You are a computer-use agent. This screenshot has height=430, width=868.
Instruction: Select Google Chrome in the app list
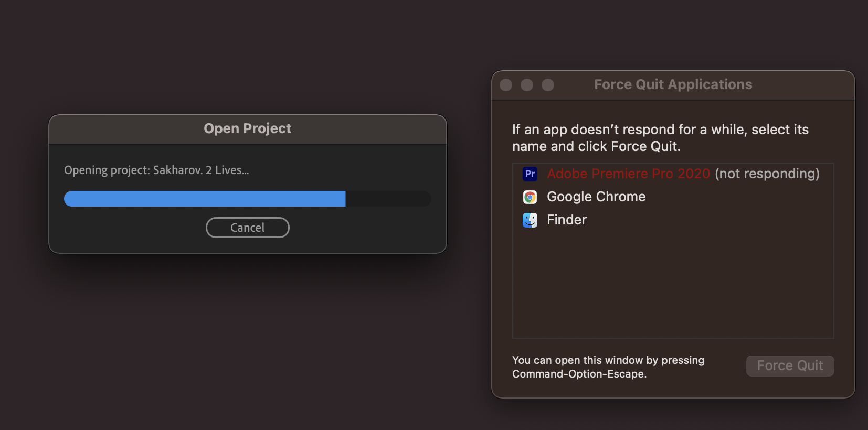(596, 197)
